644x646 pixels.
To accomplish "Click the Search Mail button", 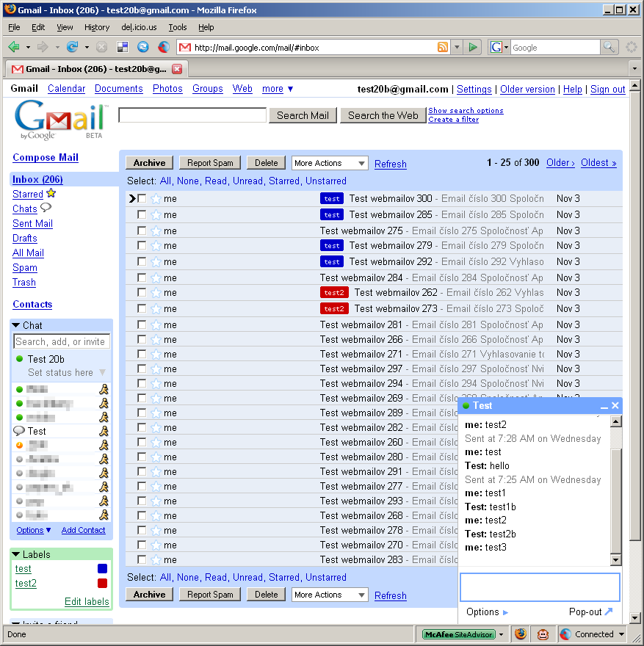I will [x=303, y=115].
